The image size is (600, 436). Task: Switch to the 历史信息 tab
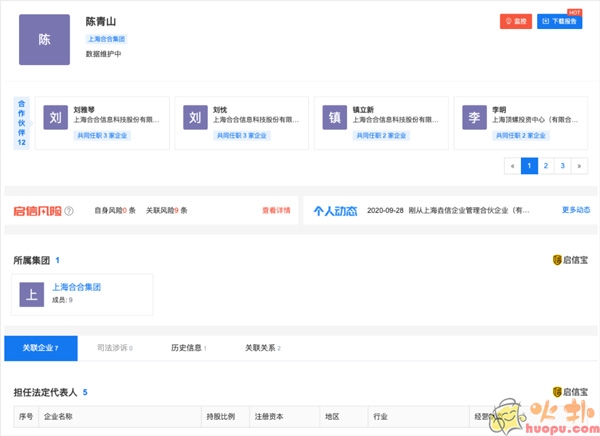click(x=188, y=348)
